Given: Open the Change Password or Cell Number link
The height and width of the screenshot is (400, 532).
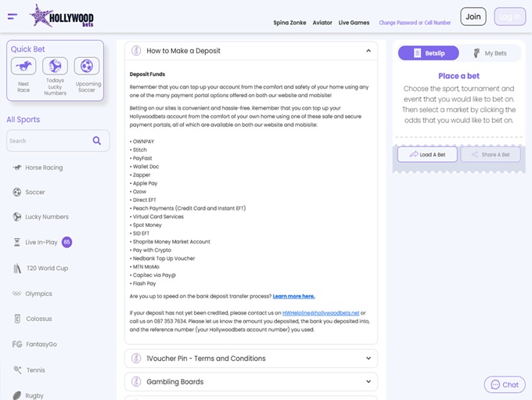Looking at the screenshot, I should (x=414, y=23).
